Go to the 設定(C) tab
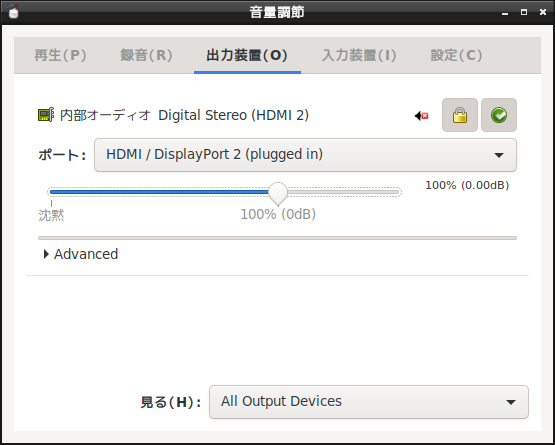Image resolution: width=555 pixels, height=445 pixels. 456,55
